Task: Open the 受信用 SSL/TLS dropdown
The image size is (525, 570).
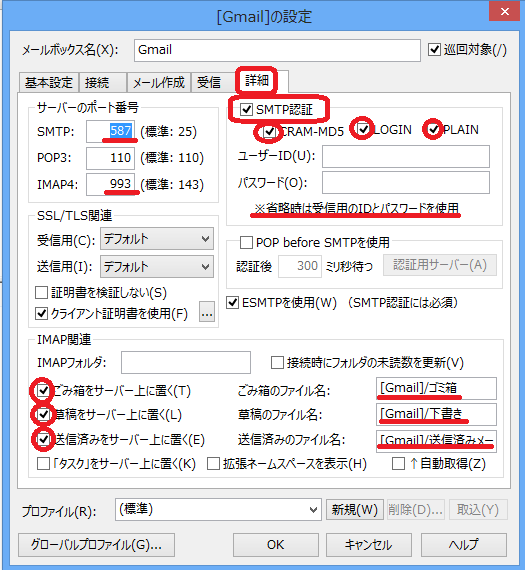Action: (157, 239)
